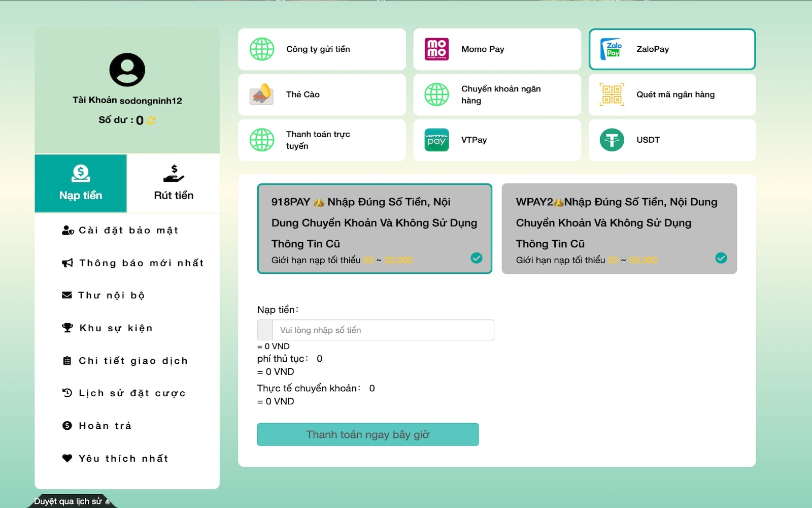Click the Thẻ Cào card icon

point(262,94)
